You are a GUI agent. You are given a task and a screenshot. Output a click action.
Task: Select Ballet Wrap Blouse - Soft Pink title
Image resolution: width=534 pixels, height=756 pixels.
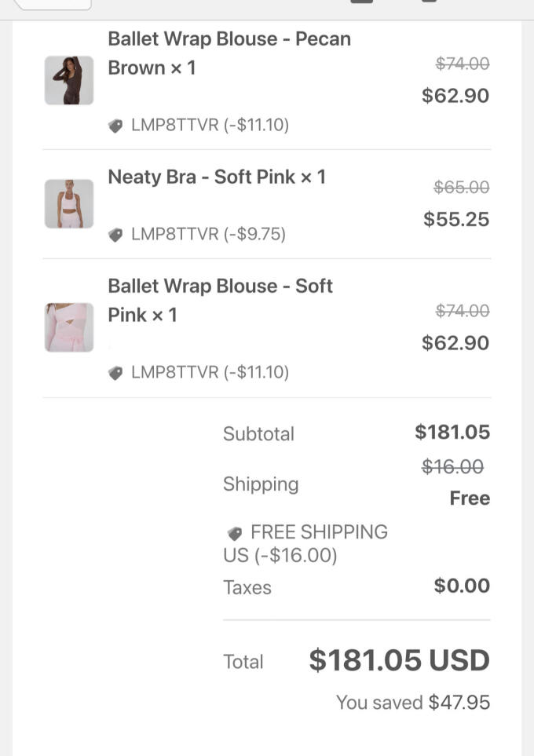tap(220, 300)
